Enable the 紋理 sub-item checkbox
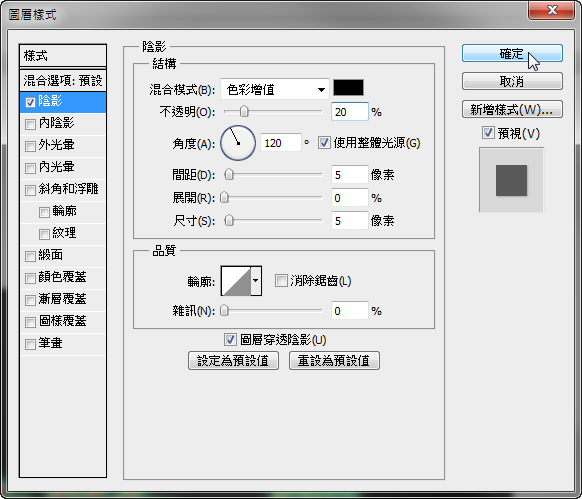 (x=44, y=234)
